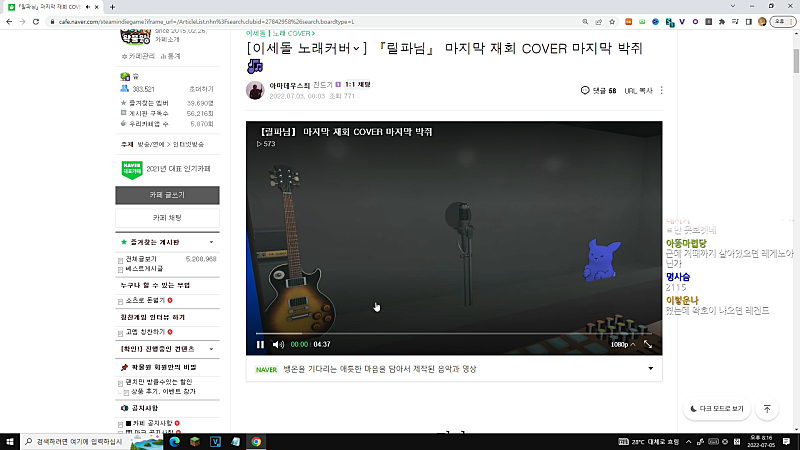The image size is (800, 450).
Task: Open the 1080p quality selector
Action: tap(622, 344)
